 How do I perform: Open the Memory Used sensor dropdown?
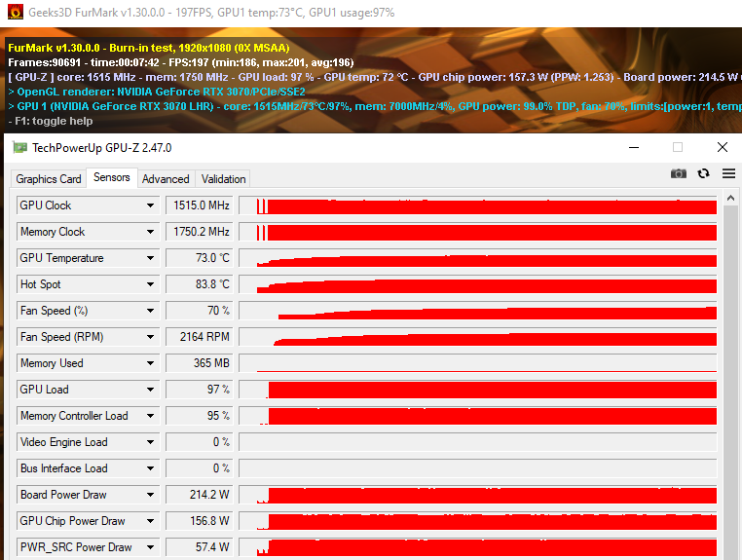click(150, 363)
